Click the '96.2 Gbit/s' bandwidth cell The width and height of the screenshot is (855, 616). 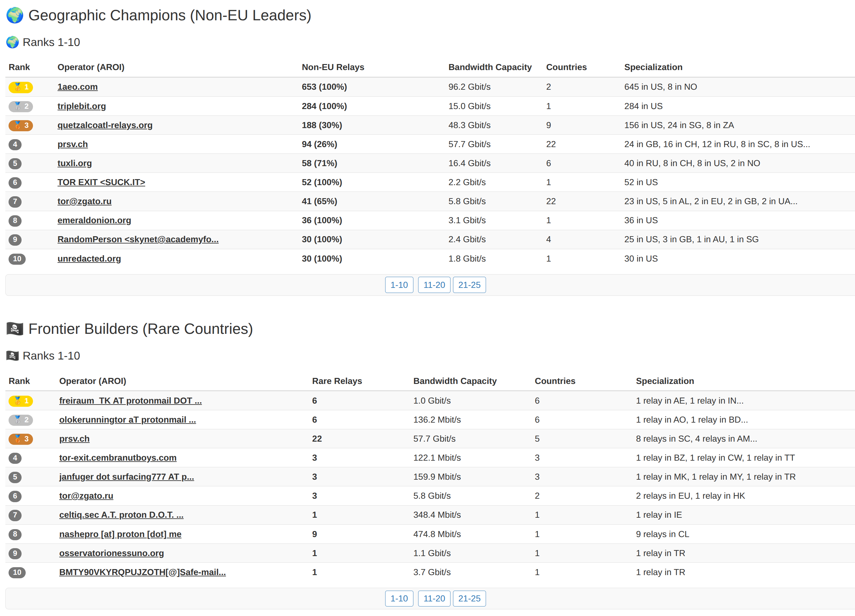[x=469, y=87]
